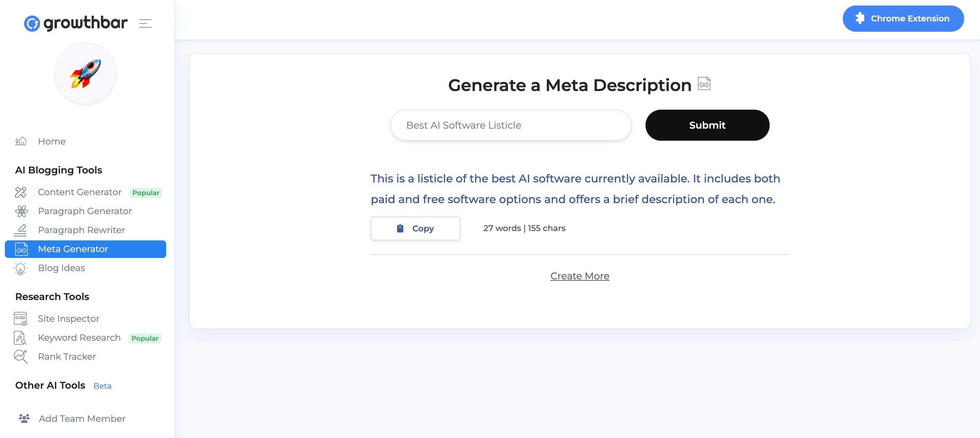Viewport: 980px width, 438px height.
Task: Select Meta Generator in the sidebar
Action: [85, 249]
